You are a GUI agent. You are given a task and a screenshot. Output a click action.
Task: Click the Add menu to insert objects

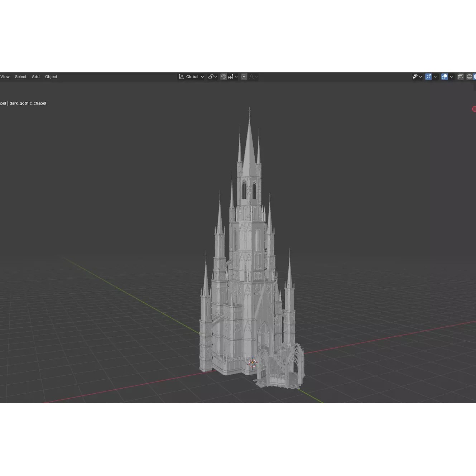click(35, 77)
